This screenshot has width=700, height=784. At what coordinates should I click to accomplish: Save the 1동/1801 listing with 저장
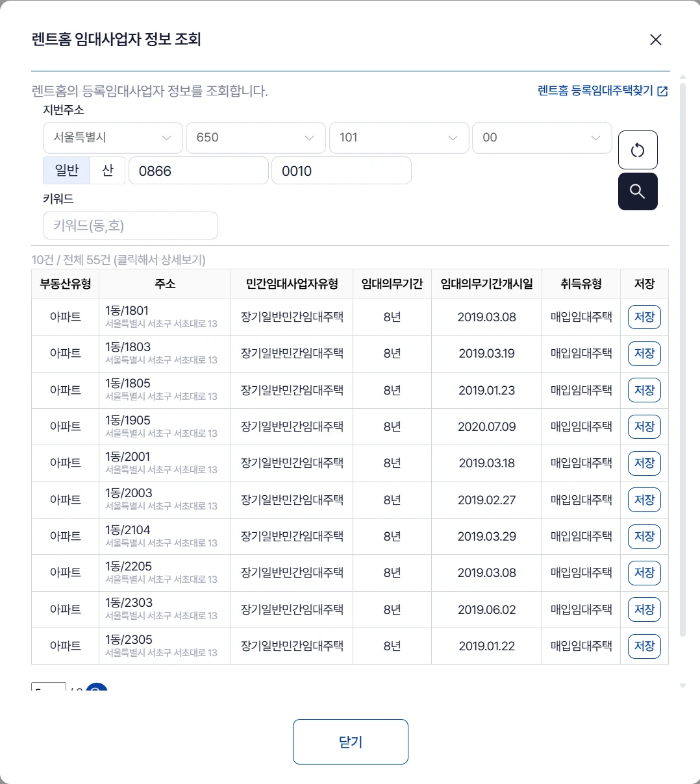(644, 317)
